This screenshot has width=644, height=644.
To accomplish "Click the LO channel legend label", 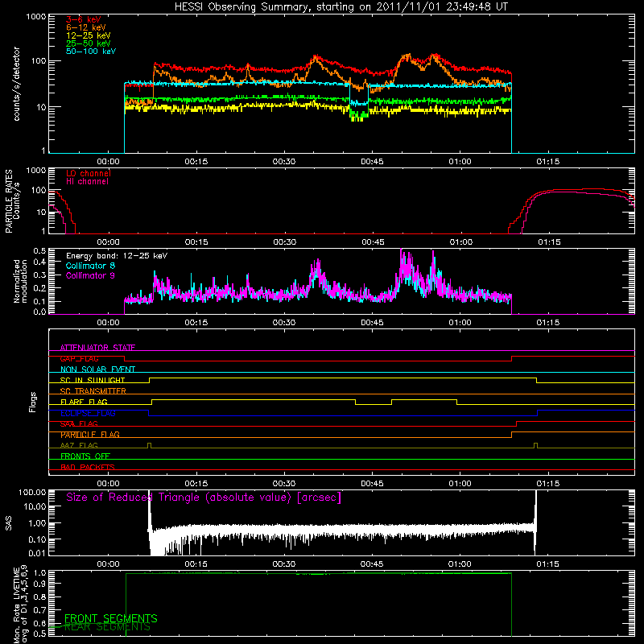I will (x=89, y=173).
